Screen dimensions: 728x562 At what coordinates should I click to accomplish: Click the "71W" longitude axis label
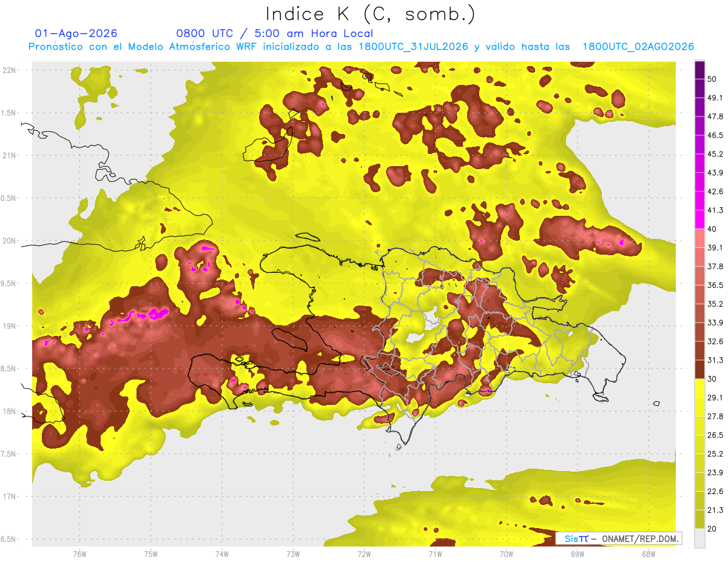pos(435,554)
